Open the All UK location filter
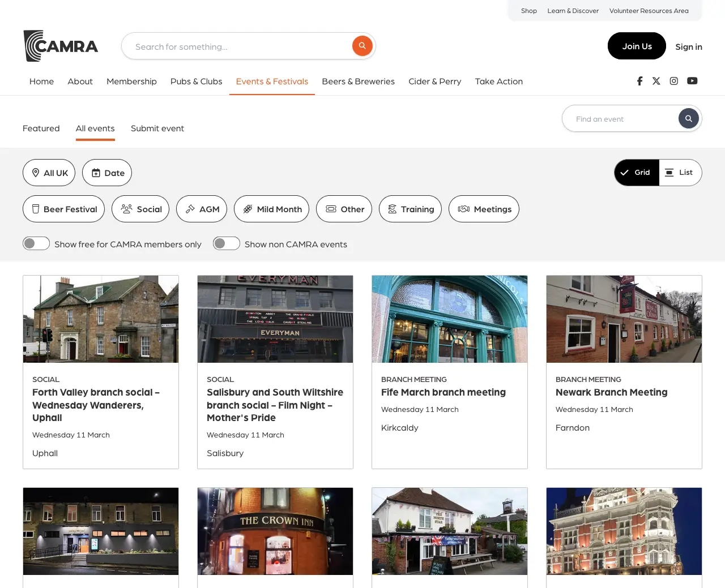The height and width of the screenshot is (588, 725). coord(49,173)
